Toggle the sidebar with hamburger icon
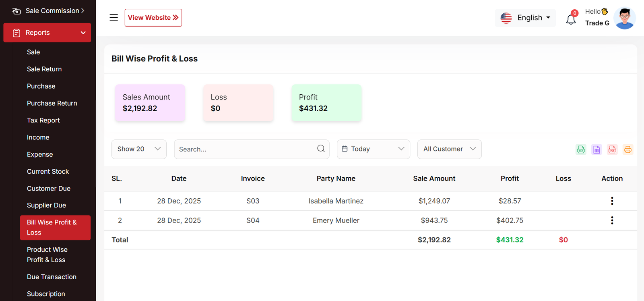 114,18
